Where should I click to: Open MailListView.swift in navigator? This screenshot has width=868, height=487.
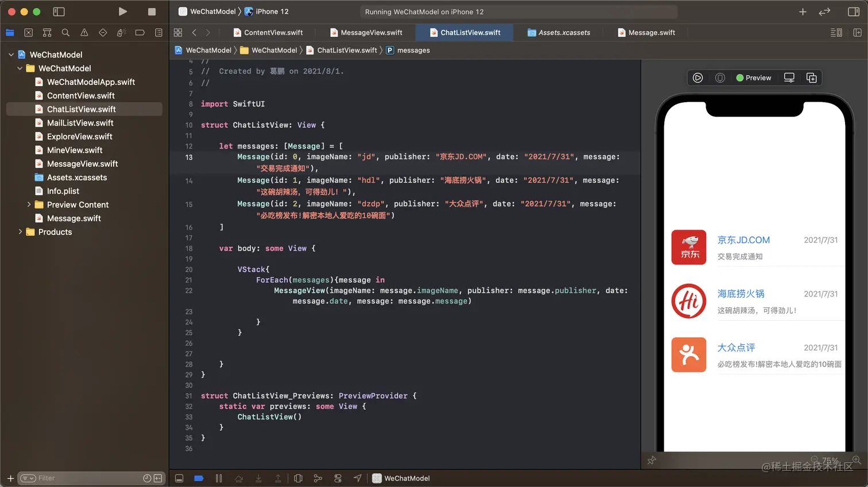pyautogui.click(x=80, y=123)
